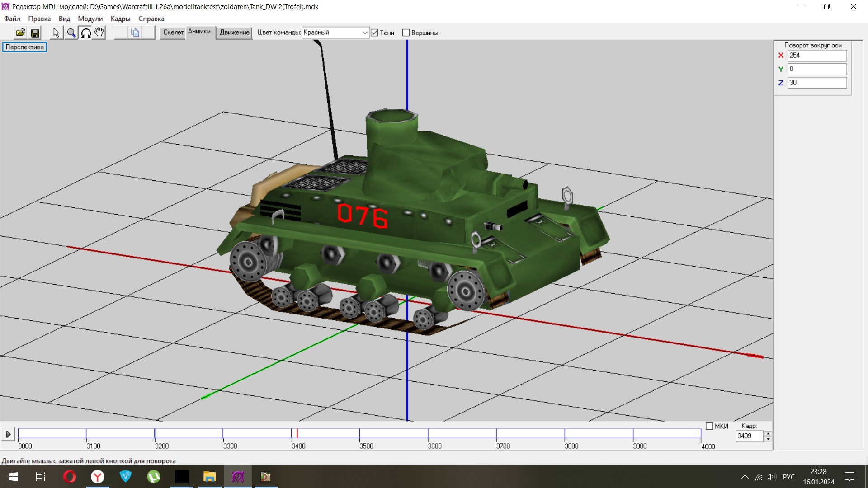Click the X axis rotation input field
The image size is (868, 488).
[816, 55]
